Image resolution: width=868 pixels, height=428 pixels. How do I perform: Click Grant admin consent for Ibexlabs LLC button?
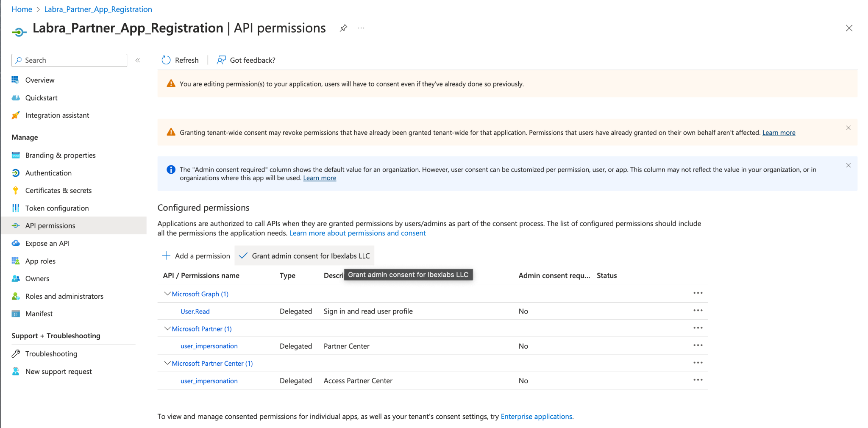coord(304,256)
